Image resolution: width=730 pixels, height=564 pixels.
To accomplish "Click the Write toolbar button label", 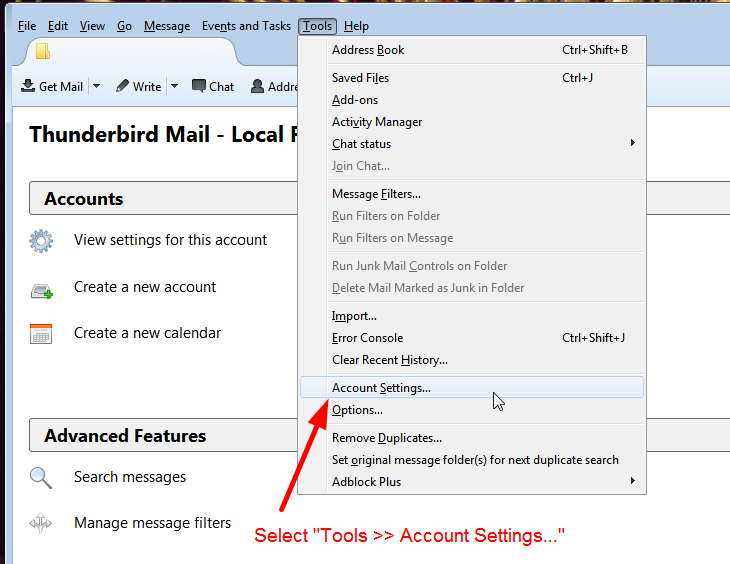I will click(147, 87).
